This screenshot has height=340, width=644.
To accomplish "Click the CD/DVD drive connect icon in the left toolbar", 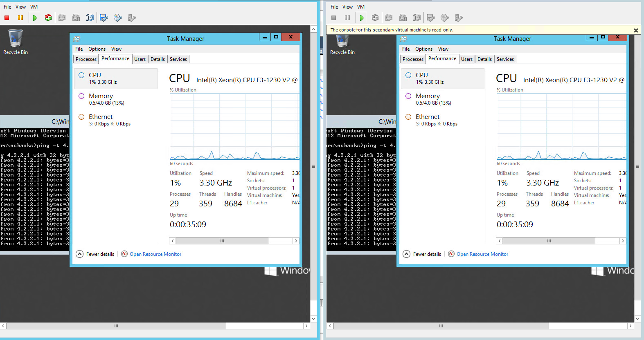I will tap(118, 18).
